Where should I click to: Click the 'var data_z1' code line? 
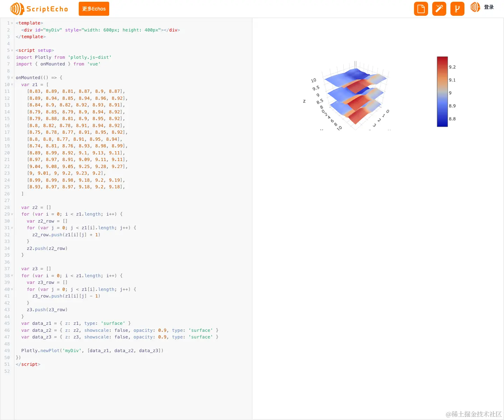[x=76, y=323]
